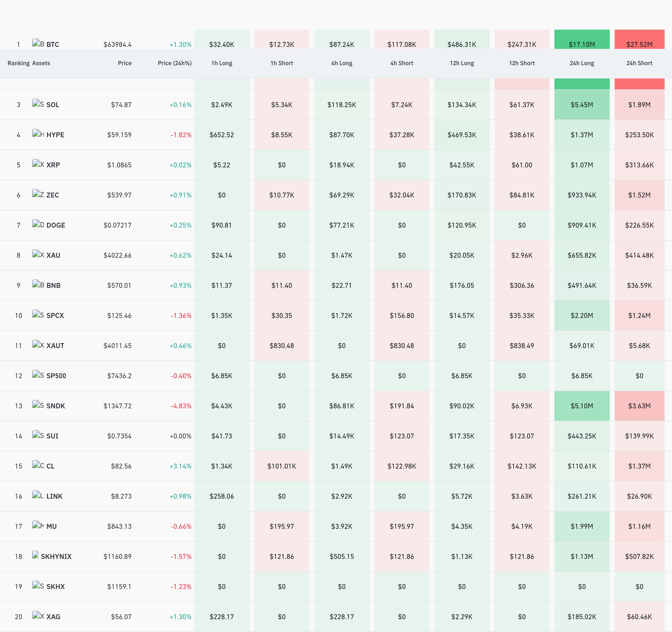672x632 pixels.
Task: Click the XRP asset icon
Action: [x=38, y=163]
